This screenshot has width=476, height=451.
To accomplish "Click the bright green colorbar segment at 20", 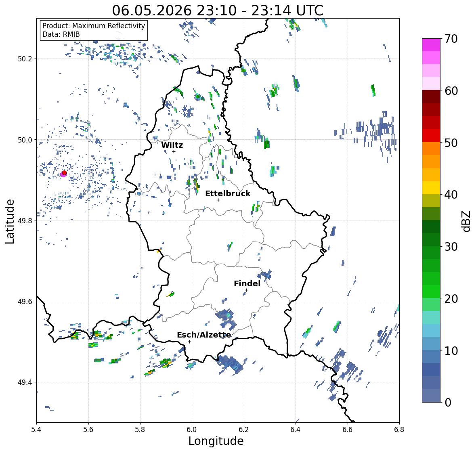I will pyautogui.click(x=431, y=292).
